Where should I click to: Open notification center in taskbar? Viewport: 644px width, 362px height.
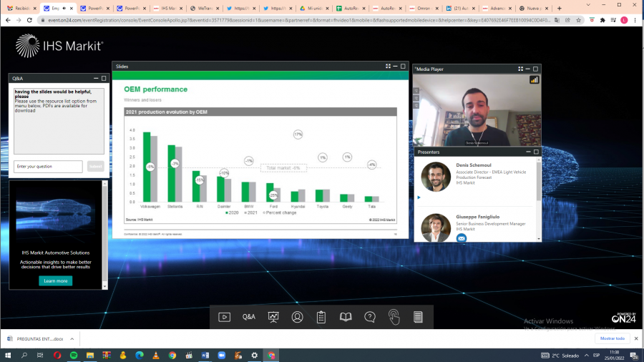(634, 356)
